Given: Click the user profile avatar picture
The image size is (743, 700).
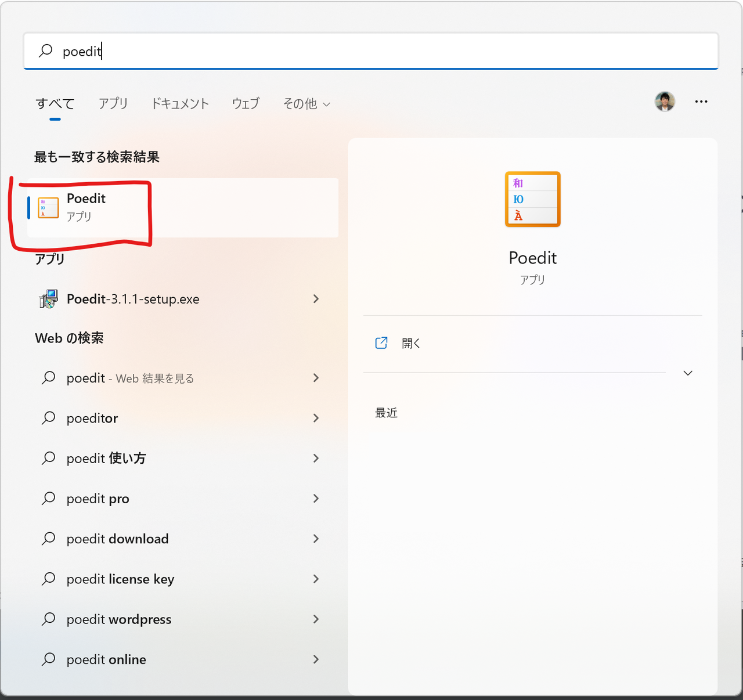Looking at the screenshot, I should (x=665, y=102).
